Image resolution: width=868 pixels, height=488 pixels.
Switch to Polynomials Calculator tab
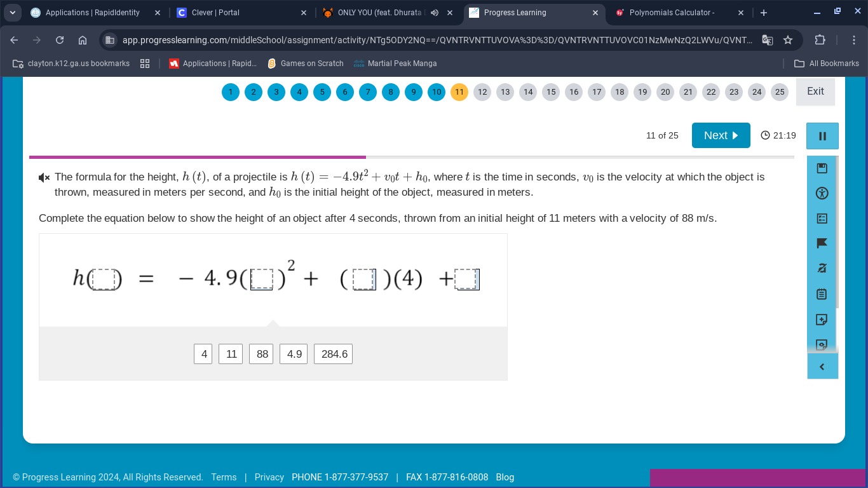pyautogui.click(x=672, y=13)
